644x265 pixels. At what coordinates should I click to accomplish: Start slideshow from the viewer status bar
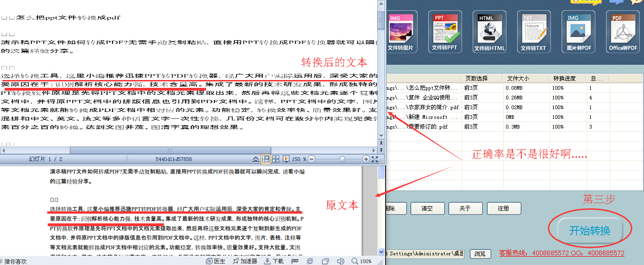pos(286,159)
